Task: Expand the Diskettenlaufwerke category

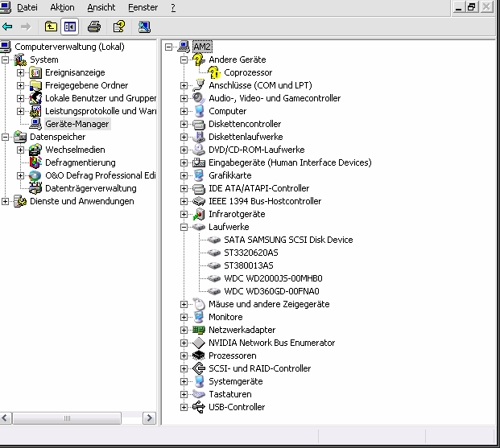Action: (x=184, y=137)
